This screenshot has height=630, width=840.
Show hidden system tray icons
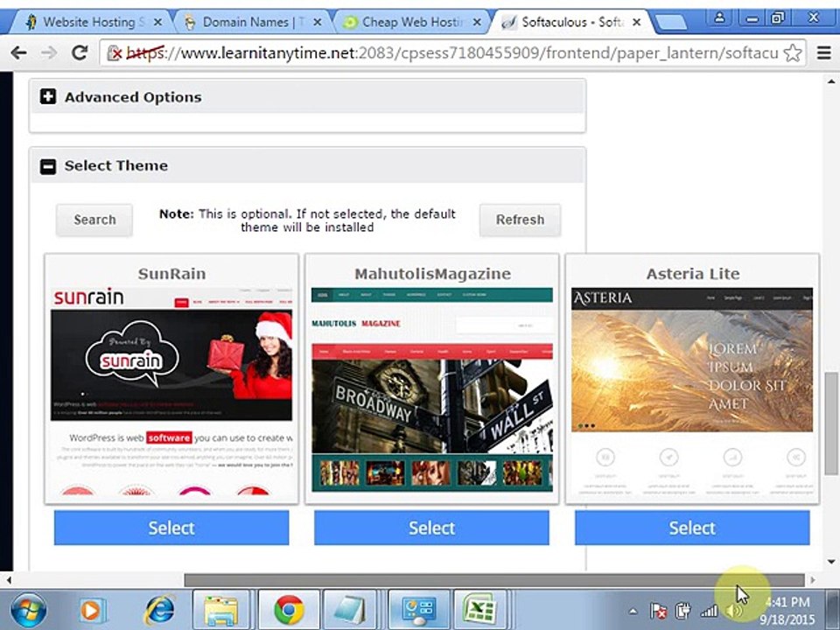click(x=633, y=612)
